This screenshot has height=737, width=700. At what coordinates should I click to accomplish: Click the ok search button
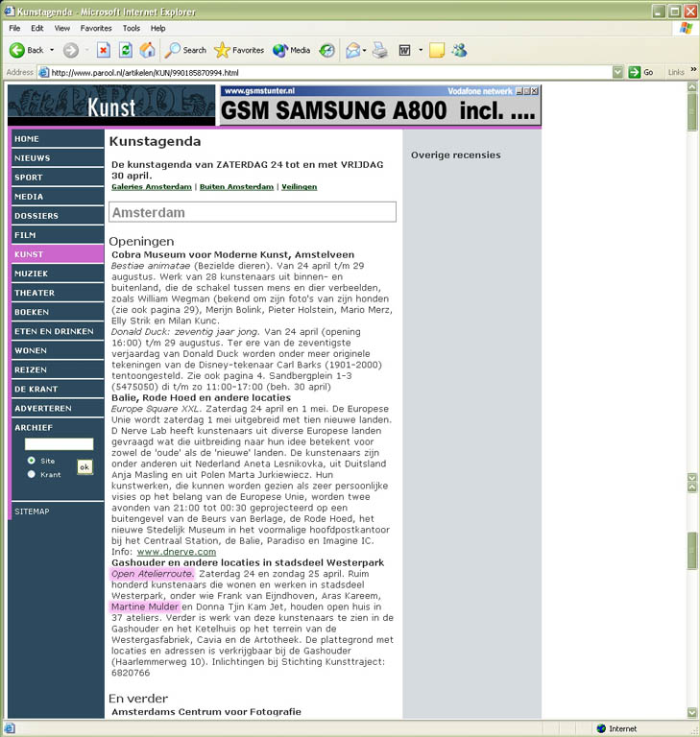(84, 467)
